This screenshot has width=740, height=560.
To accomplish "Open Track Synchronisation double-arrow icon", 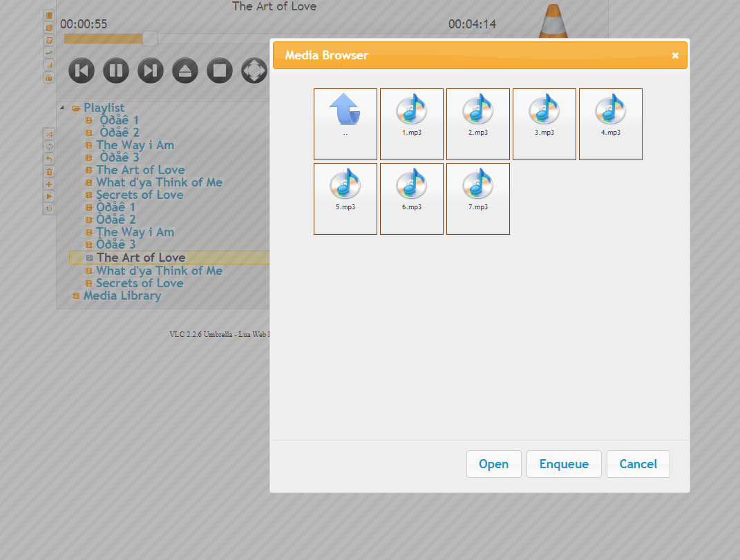I will [49, 52].
